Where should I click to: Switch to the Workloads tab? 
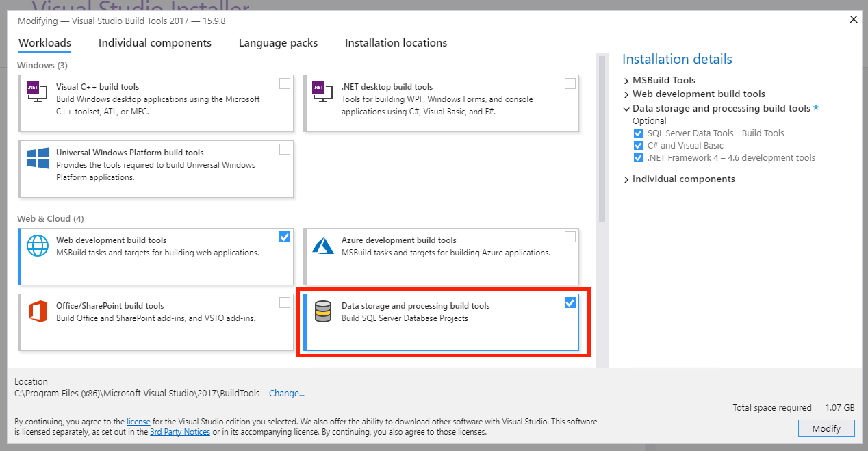[x=44, y=42]
